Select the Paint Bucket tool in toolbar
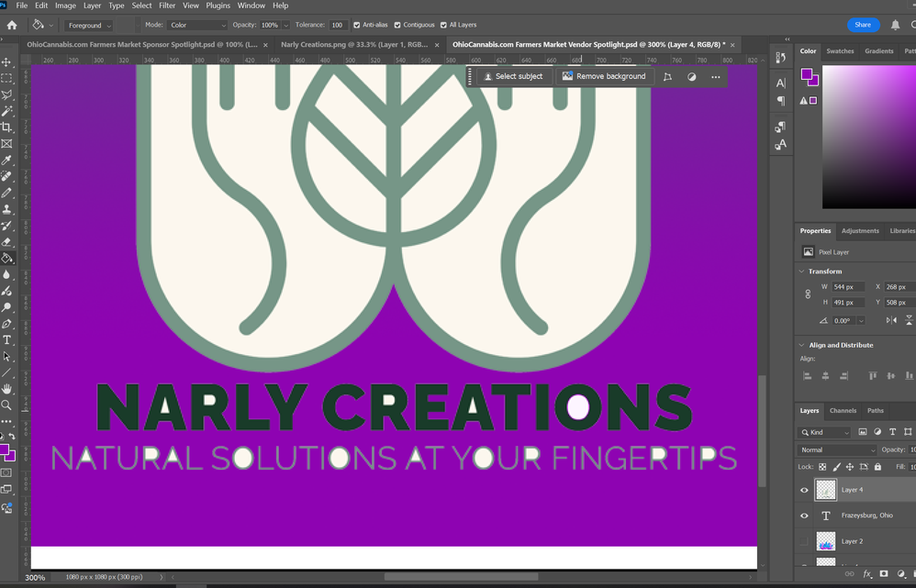Image resolution: width=916 pixels, height=588 pixels. click(x=7, y=258)
